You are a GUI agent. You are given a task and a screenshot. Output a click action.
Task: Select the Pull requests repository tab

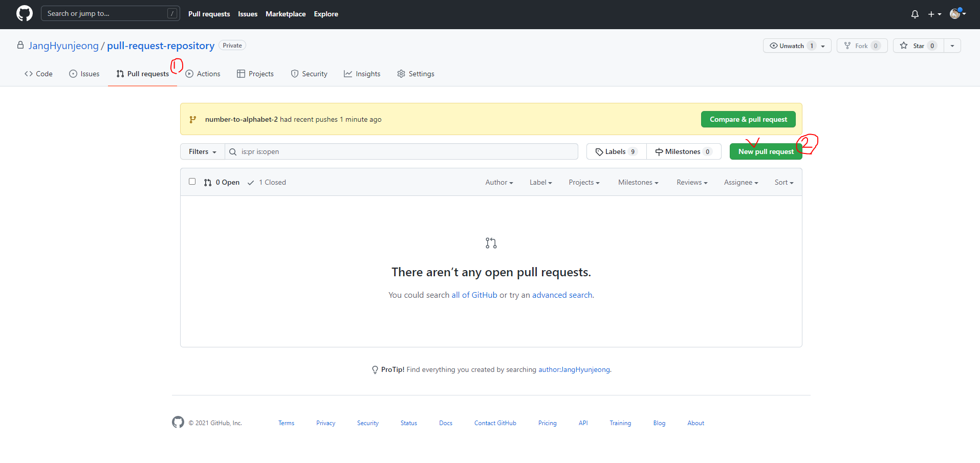[x=143, y=74]
